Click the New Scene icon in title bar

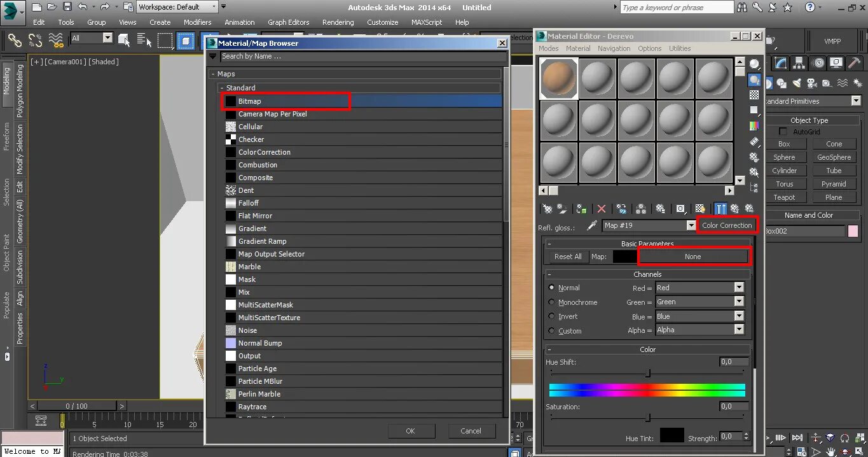click(36, 7)
